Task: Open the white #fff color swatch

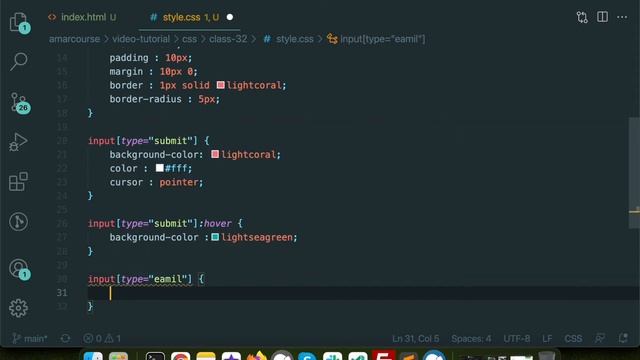Action: pyautogui.click(x=160, y=168)
